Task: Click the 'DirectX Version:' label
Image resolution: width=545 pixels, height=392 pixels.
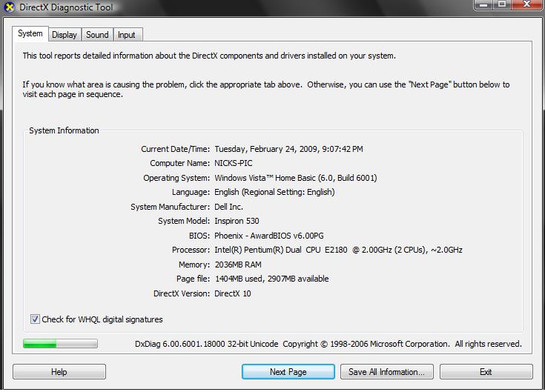Action: (182, 293)
